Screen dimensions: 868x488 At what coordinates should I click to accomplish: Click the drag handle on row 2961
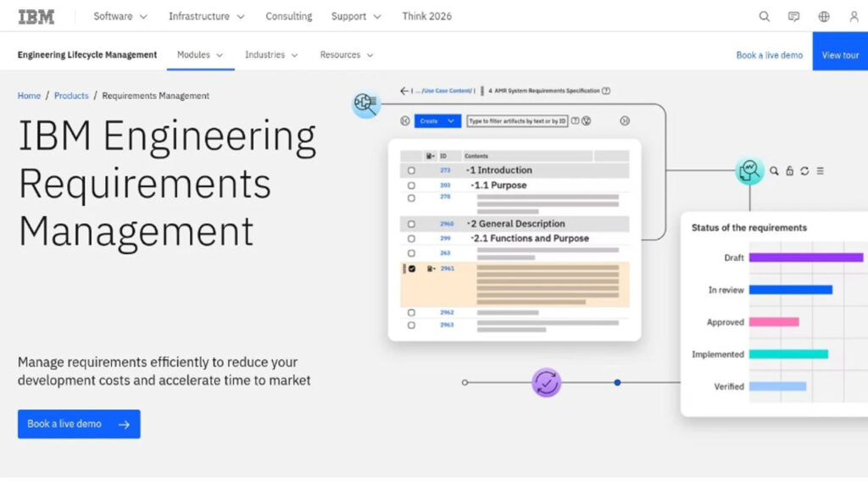[x=404, y=269]
